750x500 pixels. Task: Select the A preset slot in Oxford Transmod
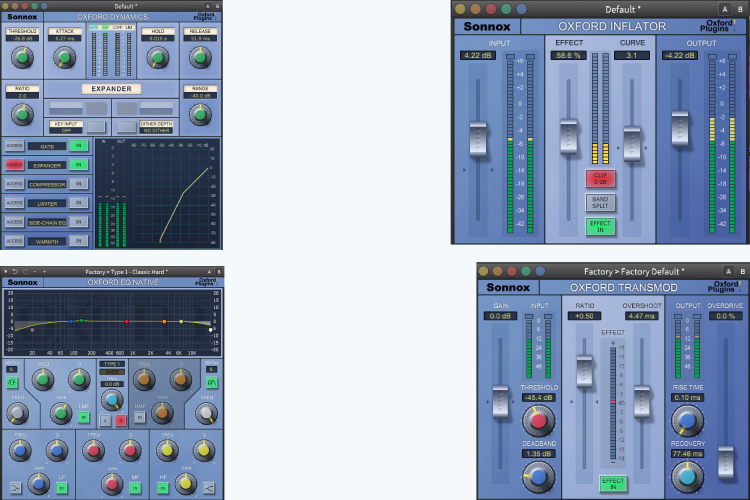[728, 271]
